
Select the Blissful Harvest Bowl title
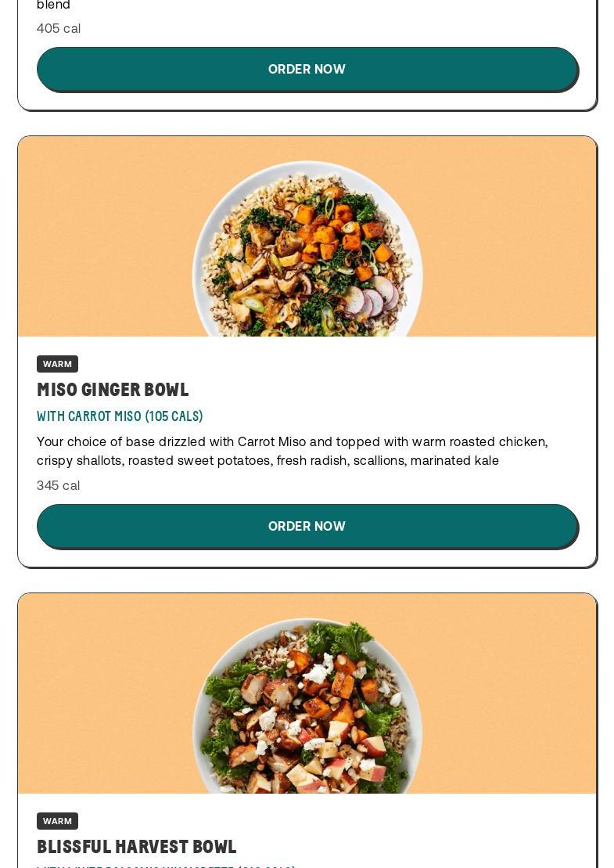tap(137, 847)
